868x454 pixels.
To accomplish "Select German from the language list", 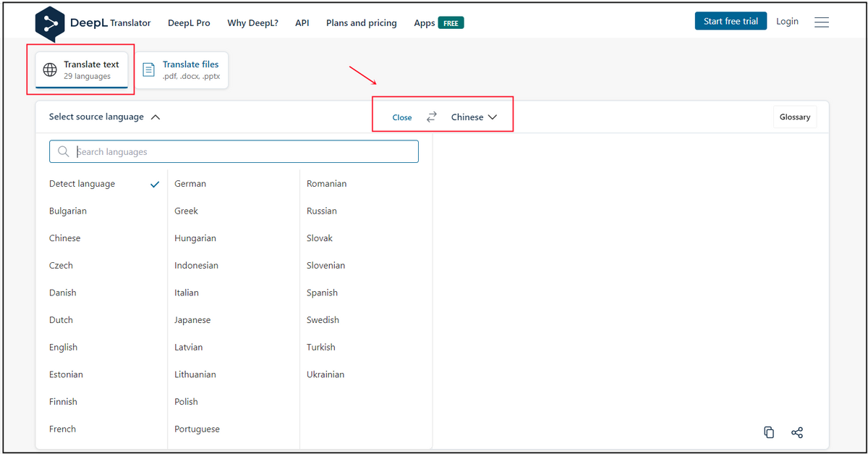I will (190, 184).
